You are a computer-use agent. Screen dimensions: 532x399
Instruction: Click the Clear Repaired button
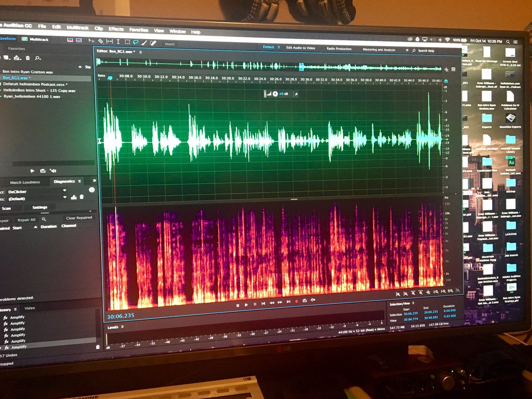click(x=79, y=218)
